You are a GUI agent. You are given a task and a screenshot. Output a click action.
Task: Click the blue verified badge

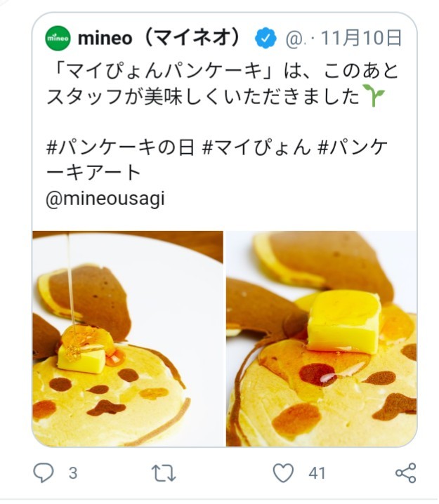tap(266, 38)
